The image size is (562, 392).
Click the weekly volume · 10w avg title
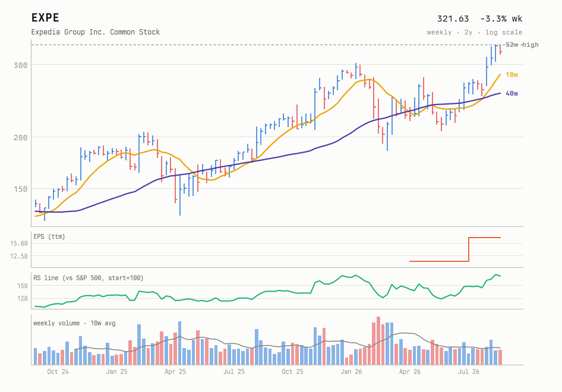click(74, 323)
